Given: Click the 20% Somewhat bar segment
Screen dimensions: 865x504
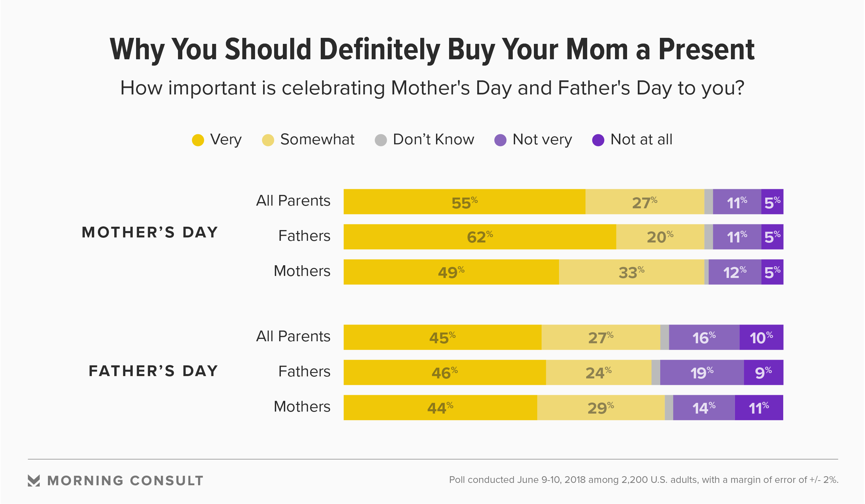Looking at the screenshot, I should [x=660, y=237].
